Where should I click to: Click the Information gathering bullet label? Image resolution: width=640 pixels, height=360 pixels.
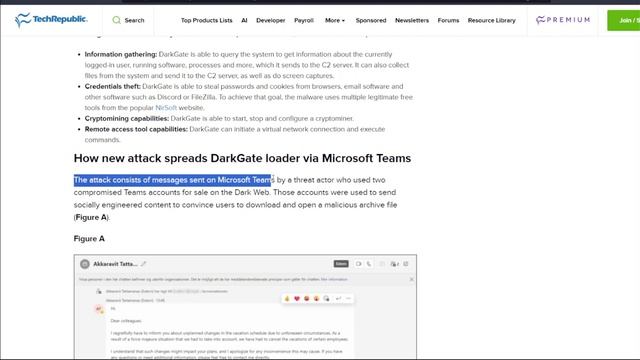(x=120, y=54)
